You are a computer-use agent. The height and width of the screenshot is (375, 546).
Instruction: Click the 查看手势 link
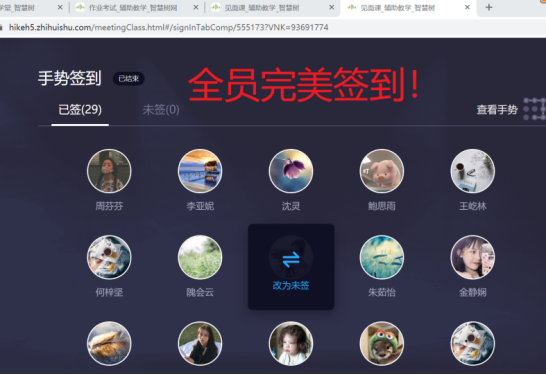[x=497, y=110]
